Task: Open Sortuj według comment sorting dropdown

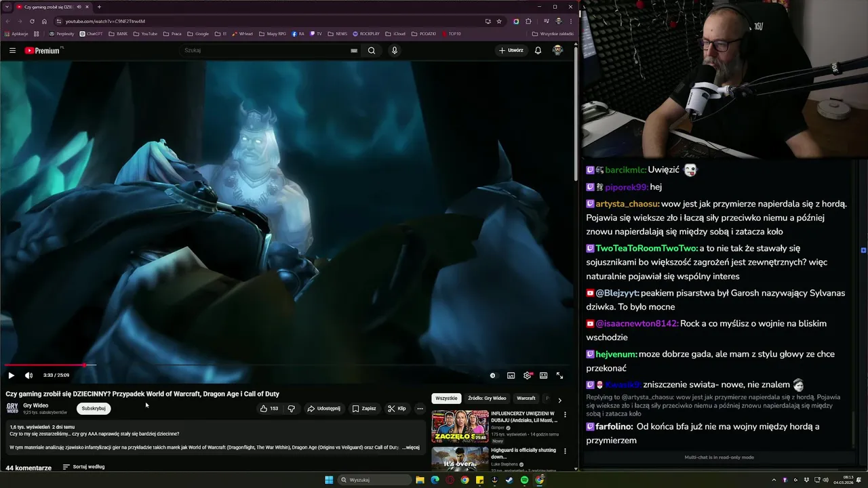Action: [x=84, y=467]
